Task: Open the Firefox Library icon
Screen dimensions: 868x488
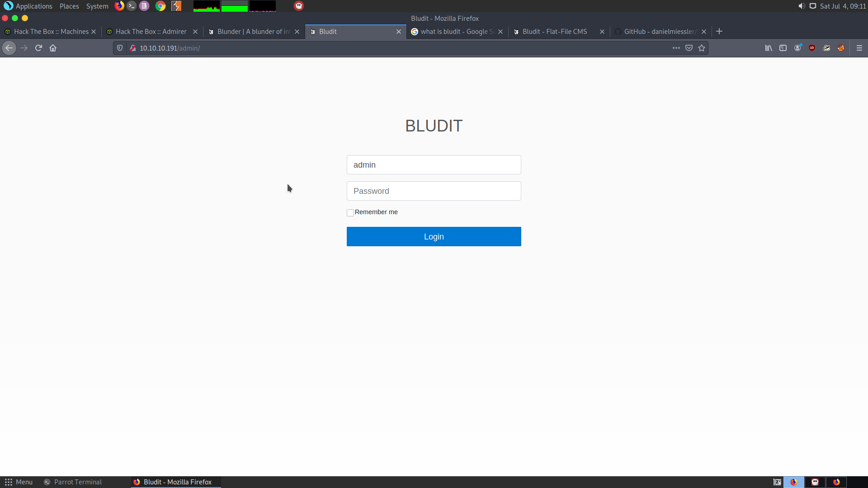Action: point(769,48)
